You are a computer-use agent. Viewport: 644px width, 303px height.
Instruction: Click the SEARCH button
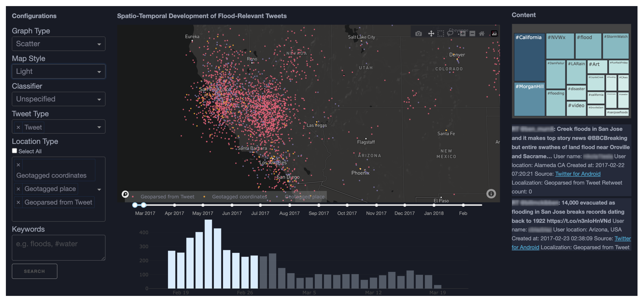35,271
